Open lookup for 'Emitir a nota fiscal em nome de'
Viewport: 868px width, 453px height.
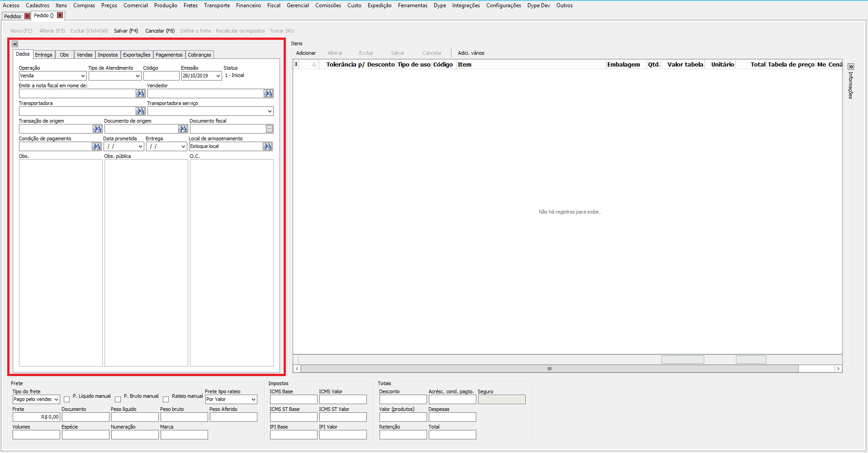(140, 94)
